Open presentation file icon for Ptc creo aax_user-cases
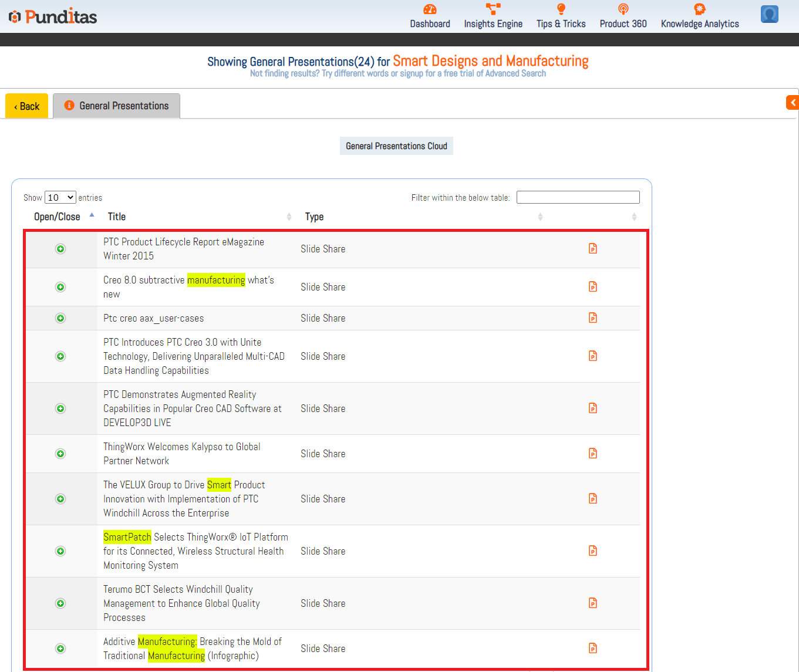799x672 pixels. click(x=593, y=318)
